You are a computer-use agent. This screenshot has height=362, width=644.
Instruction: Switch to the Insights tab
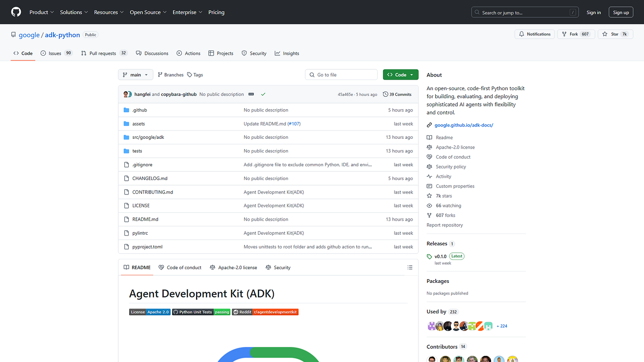tap(287, 53)
